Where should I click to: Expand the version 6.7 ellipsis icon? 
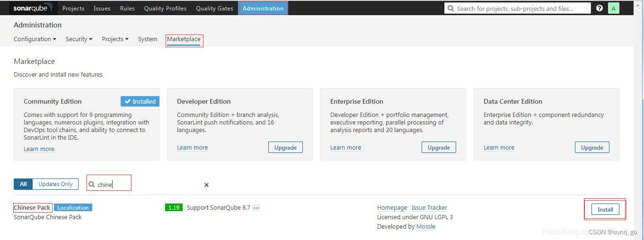(x=256, y=208)
